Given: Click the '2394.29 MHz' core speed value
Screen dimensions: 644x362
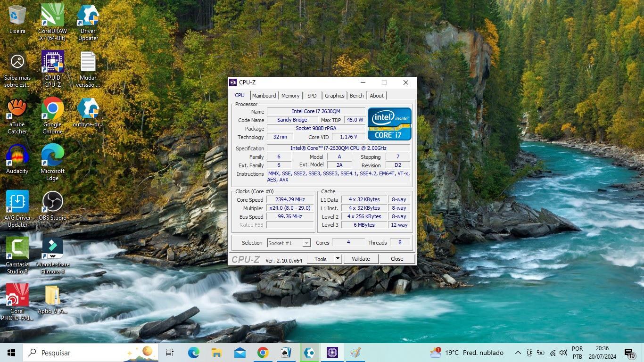Looking at the screenshot, I should (290, 199).
